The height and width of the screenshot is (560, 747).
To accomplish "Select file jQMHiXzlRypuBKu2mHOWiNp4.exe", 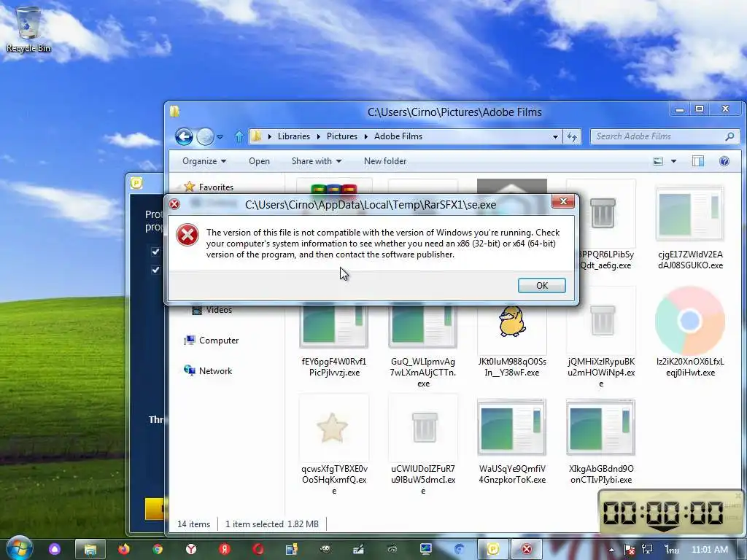I will click(x=601, y=338).
